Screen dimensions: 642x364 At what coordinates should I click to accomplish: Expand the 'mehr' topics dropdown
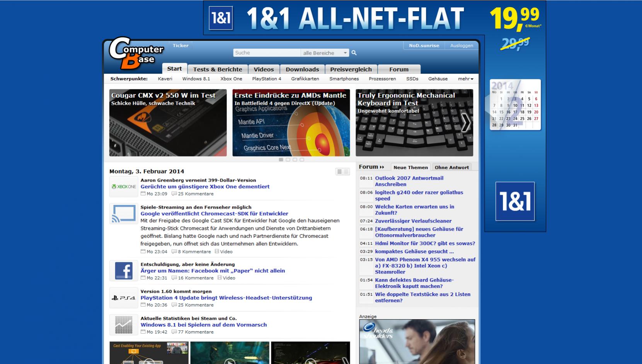(x=465, y=79)
